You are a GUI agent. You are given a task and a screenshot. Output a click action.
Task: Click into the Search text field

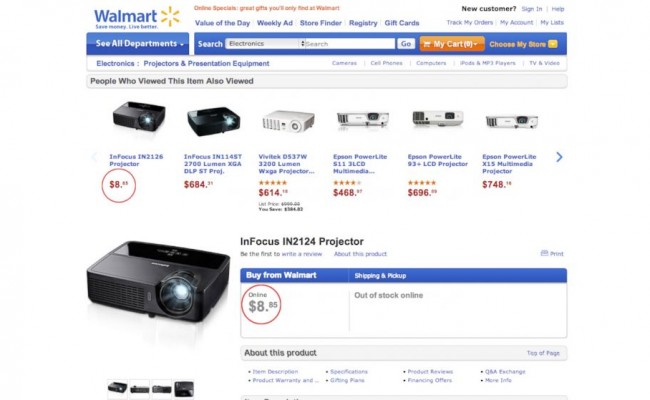(x=349, y=44)
